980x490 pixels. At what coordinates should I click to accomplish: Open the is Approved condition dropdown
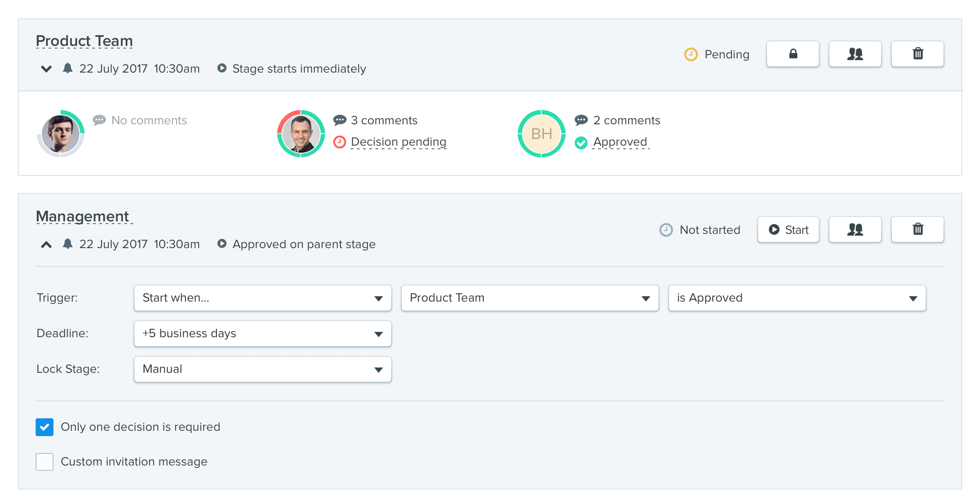click(x=797, y=298)
